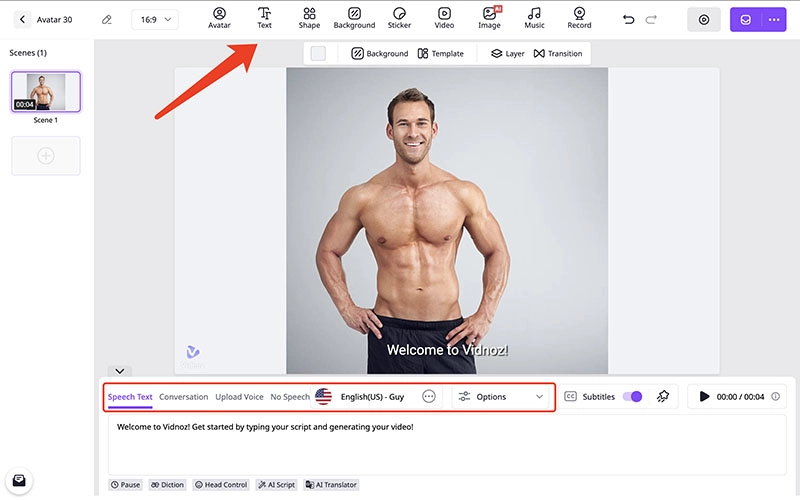Click the pencil icon to rename project

coord(107,19)
